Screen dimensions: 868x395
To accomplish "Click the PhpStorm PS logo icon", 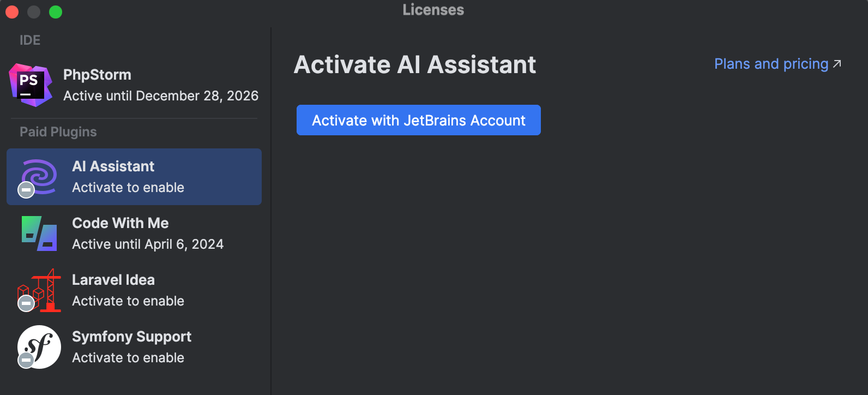I will pyautogui.click(x=31, y=85).
